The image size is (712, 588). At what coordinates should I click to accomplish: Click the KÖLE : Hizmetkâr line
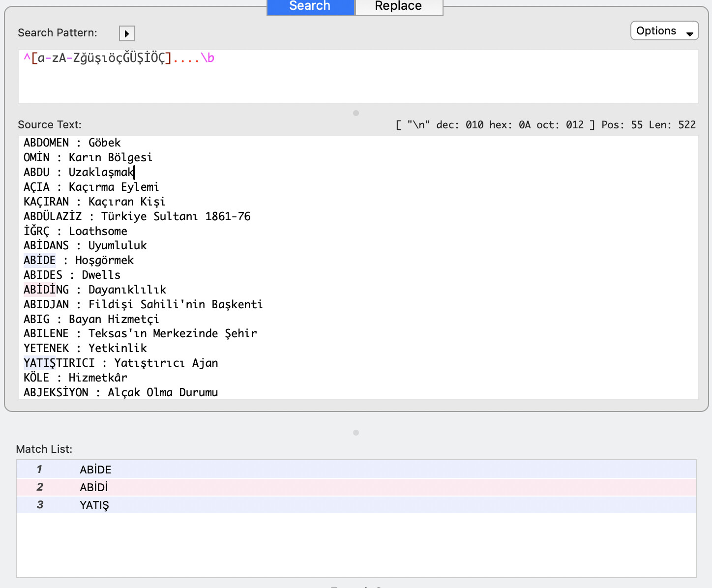tap(75, 378)
